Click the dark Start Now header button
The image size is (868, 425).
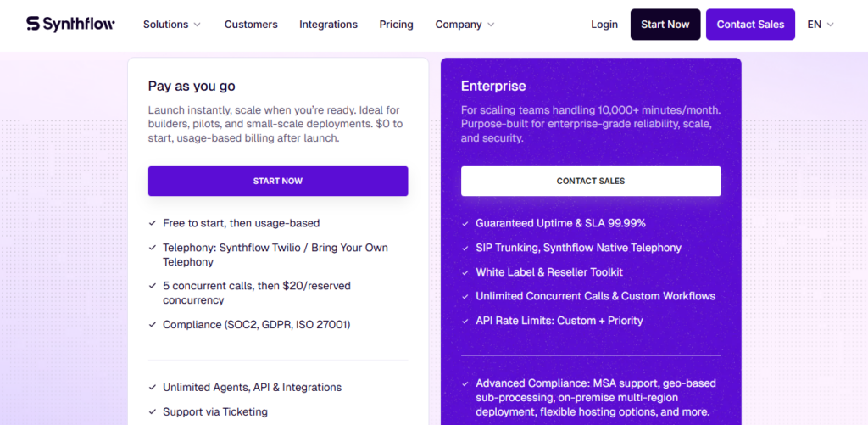pyautogui.click(x=665, y=25)
